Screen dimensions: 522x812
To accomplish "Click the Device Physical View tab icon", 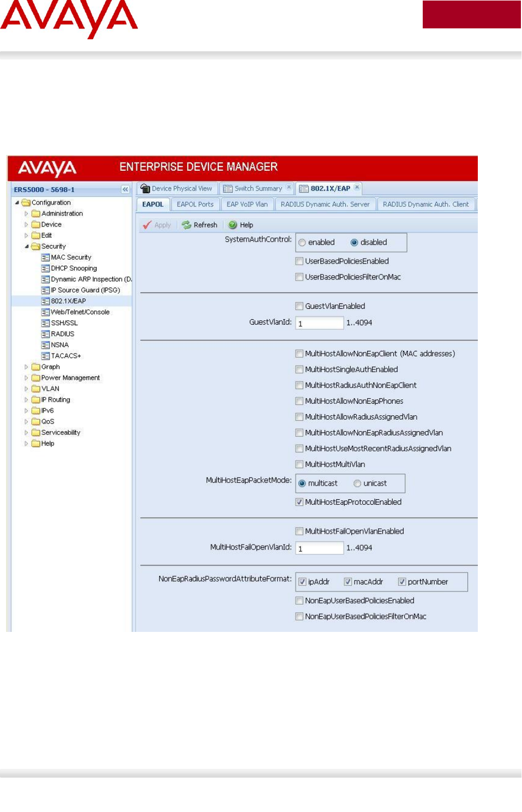I will pyautogui.click(x=145, y=188).
